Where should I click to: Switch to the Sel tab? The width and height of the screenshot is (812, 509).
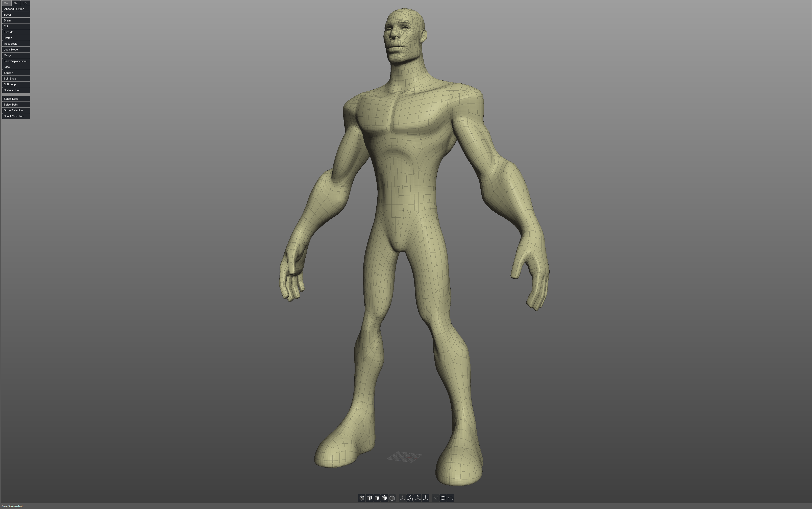pos(16,3)
